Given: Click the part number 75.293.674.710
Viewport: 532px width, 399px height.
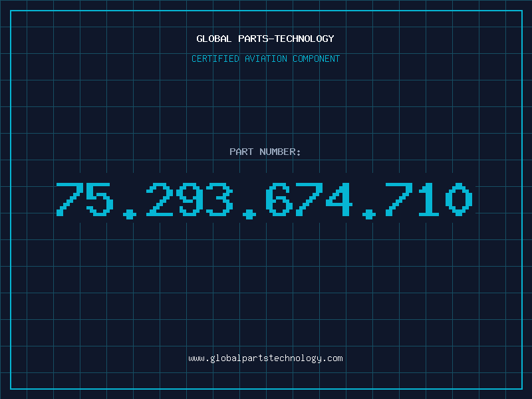Looking at the screenshot, I should coord(265,200).
